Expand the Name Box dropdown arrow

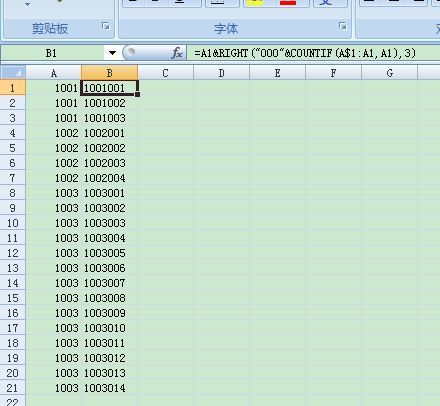click(112, 53)
